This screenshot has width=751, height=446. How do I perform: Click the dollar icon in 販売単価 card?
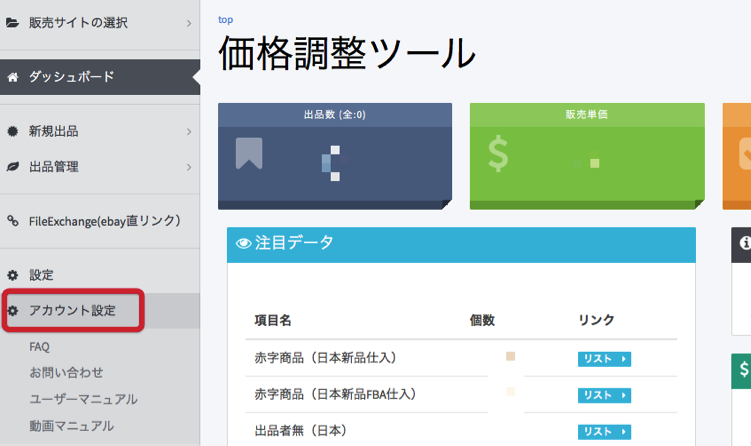tap(498, 154)
